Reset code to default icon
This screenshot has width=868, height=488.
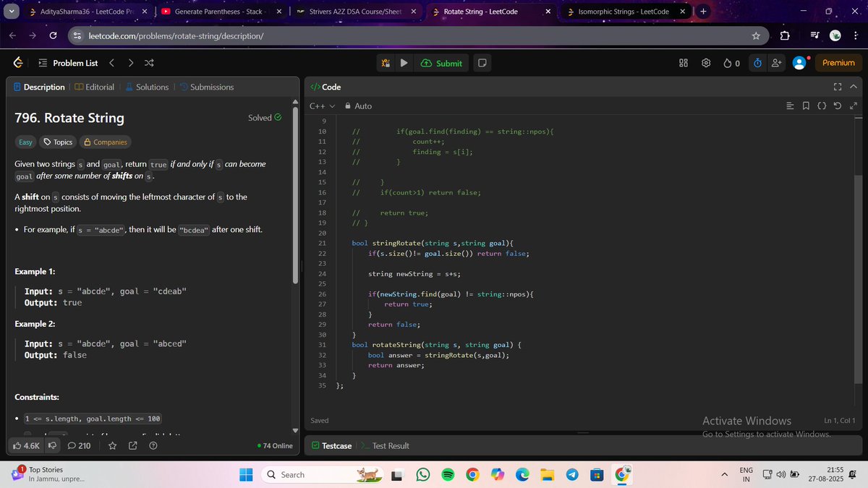838,106
